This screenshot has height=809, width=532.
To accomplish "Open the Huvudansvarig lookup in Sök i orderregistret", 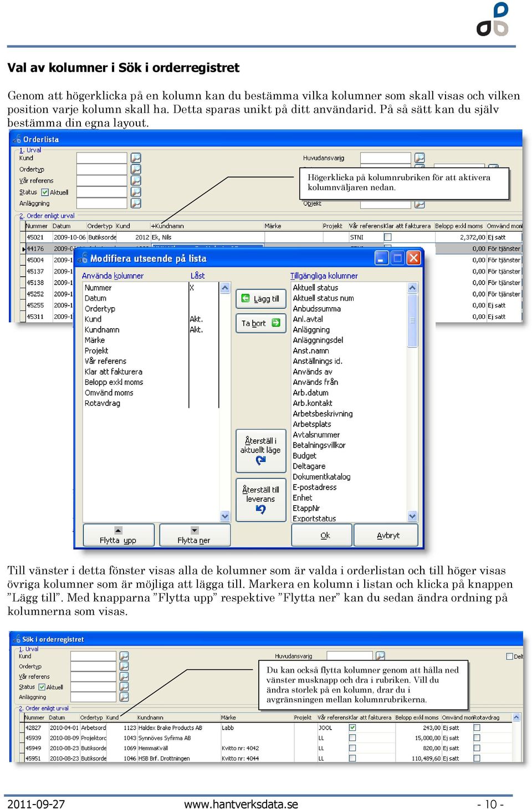I will coord(380,656).
